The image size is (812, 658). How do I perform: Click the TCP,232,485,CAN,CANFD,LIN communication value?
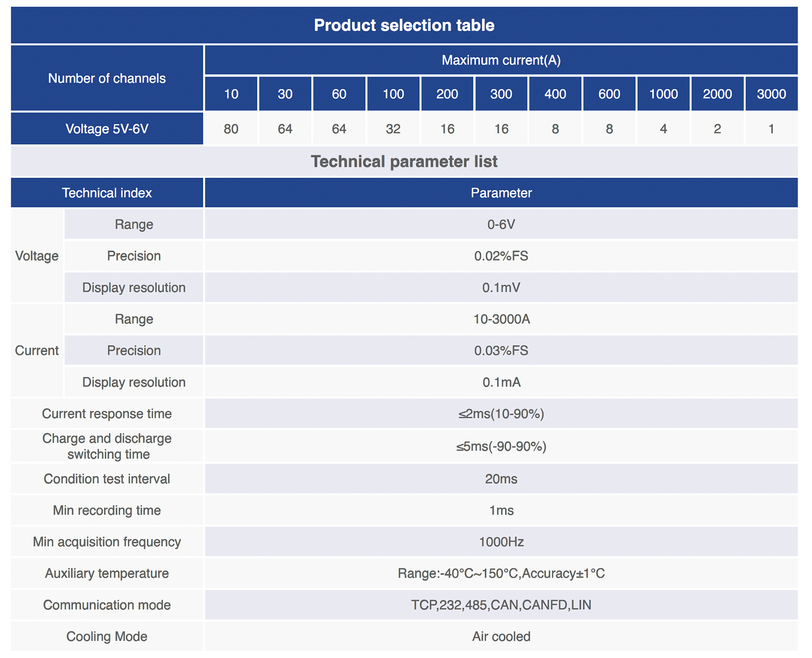point(501,605)
